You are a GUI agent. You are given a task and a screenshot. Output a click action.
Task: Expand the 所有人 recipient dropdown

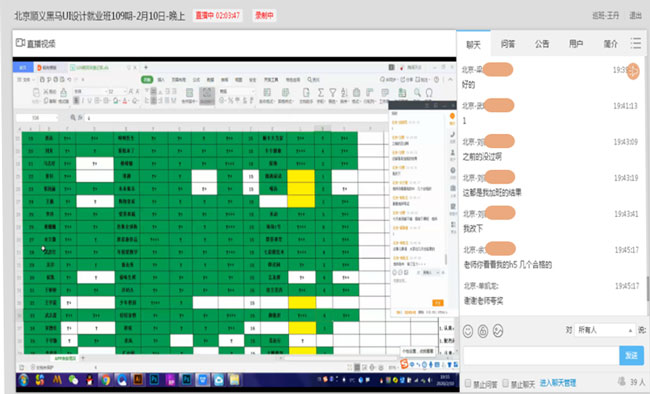(x=605, y=330)
